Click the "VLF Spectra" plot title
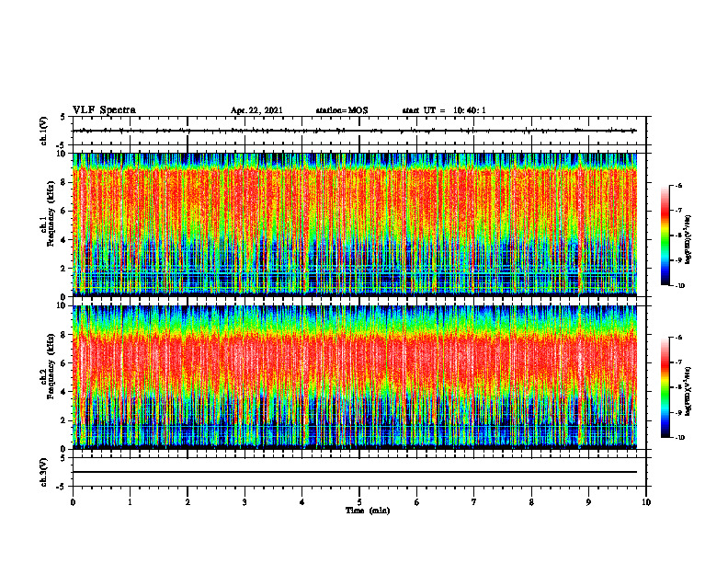Viewport: 728px width, 563px height. (x=104, y=110)
